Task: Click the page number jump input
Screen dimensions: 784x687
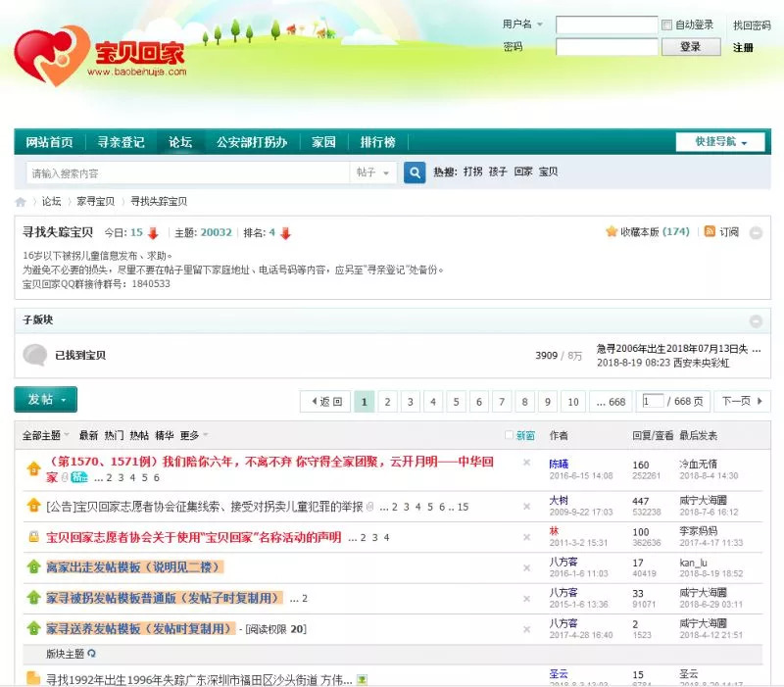Action: tap(653, 401)
